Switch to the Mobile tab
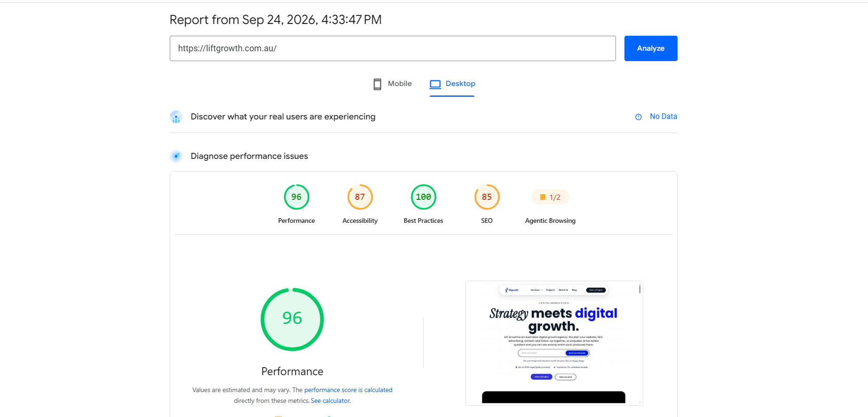This screenshot has width=868, height=417. [x=393, y=84]
